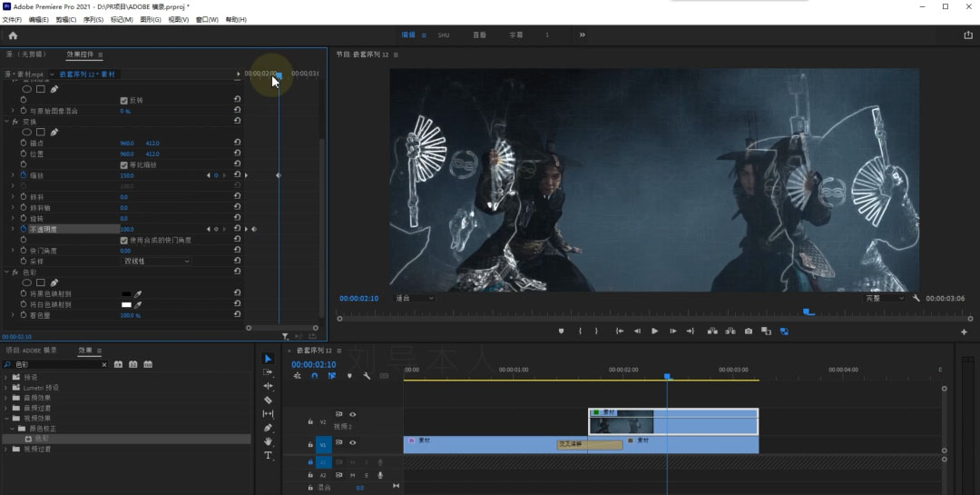This screenshot has width=980, height=495.
Task: Step forward one frame
Action: click(x=672, y=331)
